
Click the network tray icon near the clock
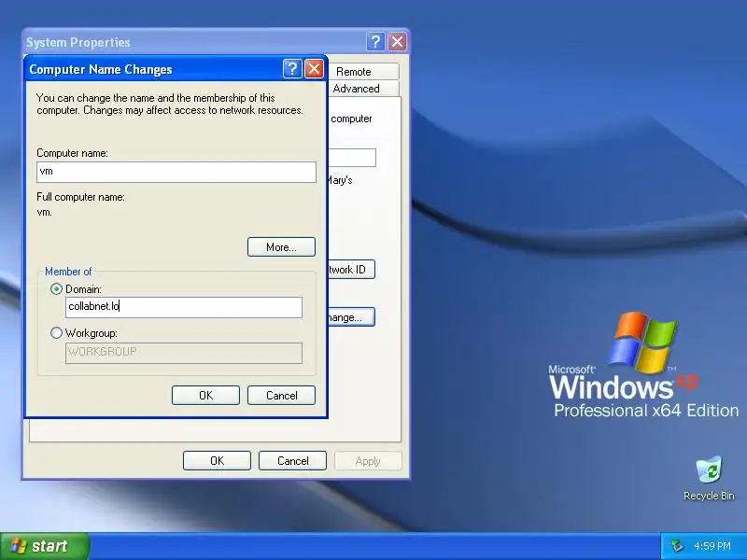tap(676, 546)
